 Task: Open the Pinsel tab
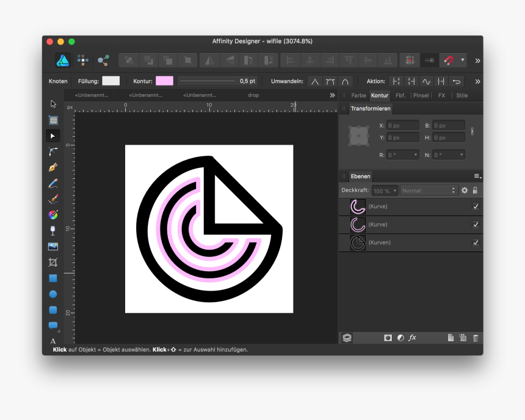[421, 95]
